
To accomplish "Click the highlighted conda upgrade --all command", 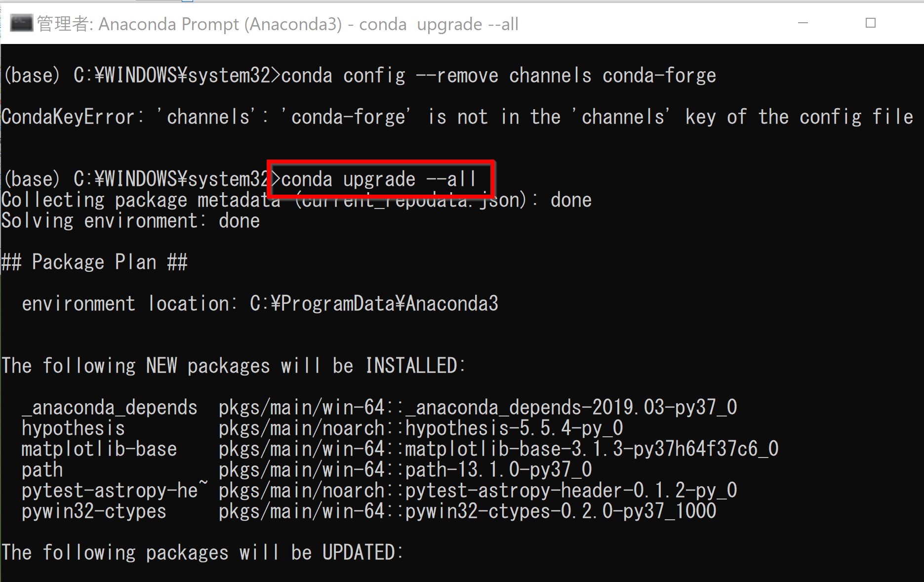I will [x=378, y=179].
